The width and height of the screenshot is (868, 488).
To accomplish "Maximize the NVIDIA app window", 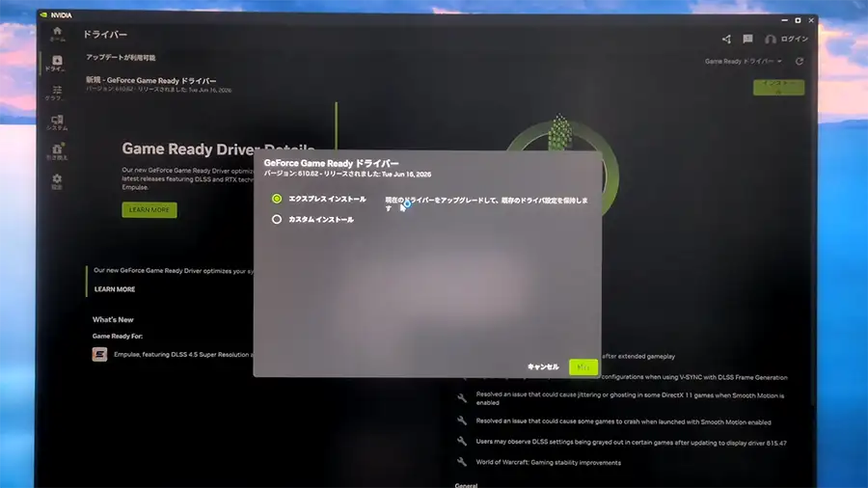I will coord(798,20).
